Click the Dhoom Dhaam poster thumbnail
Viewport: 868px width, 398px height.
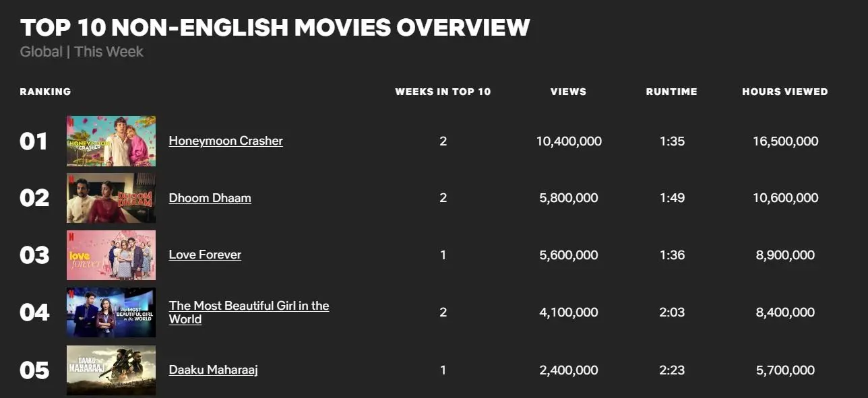pos(111,198)
